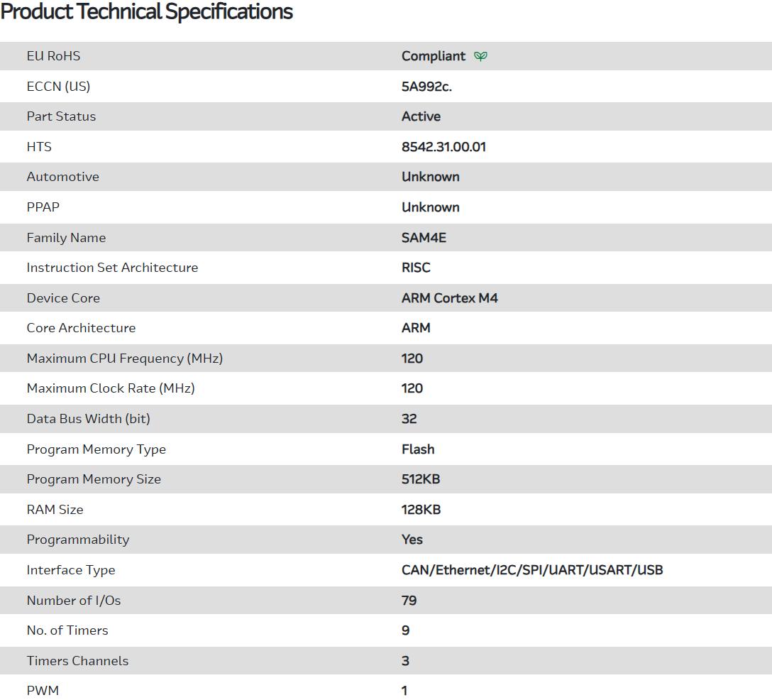This screenshot has height=700, width=772.
Task: Click the Number of I/Os label
Action: [74, 601]
